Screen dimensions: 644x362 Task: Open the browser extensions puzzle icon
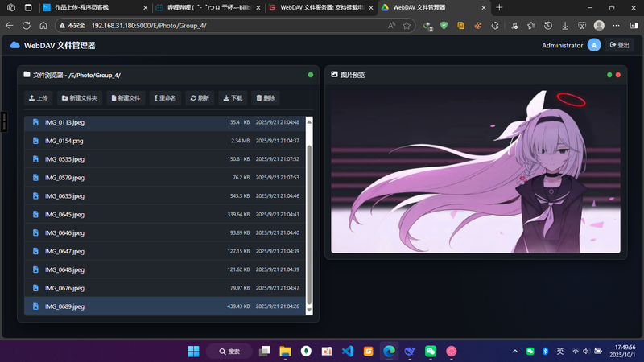click(495, 26)
